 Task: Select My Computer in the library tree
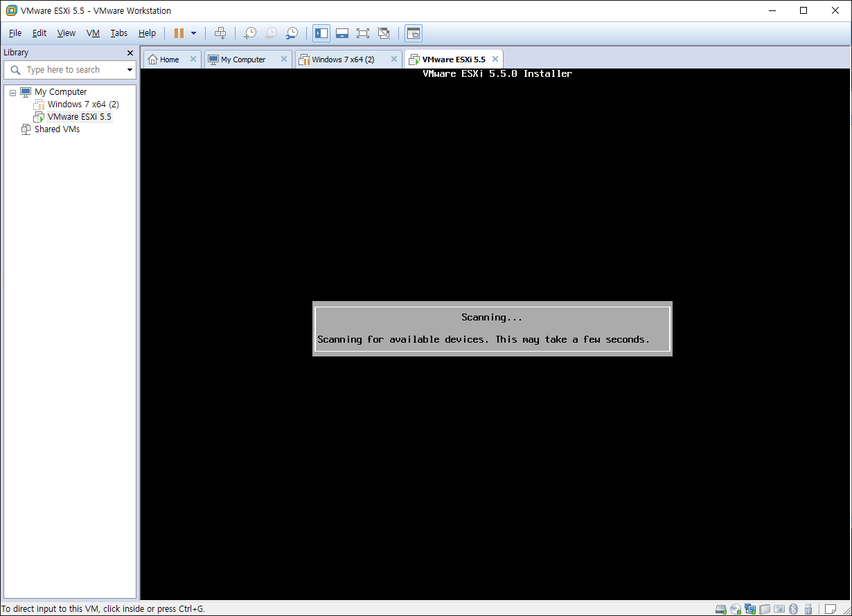coord(60,92)
